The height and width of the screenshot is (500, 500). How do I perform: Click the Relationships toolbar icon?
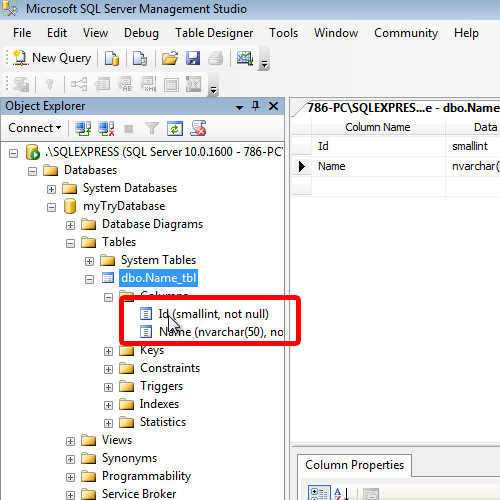tap(79, 84)
